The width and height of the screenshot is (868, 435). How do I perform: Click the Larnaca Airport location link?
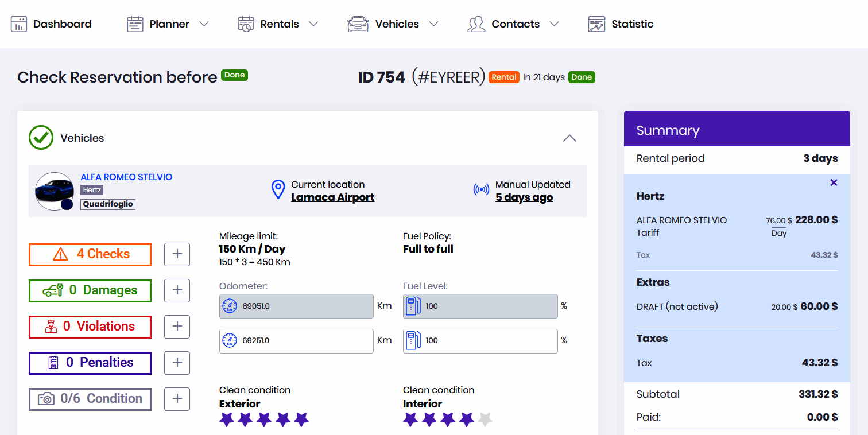point(332,197)
